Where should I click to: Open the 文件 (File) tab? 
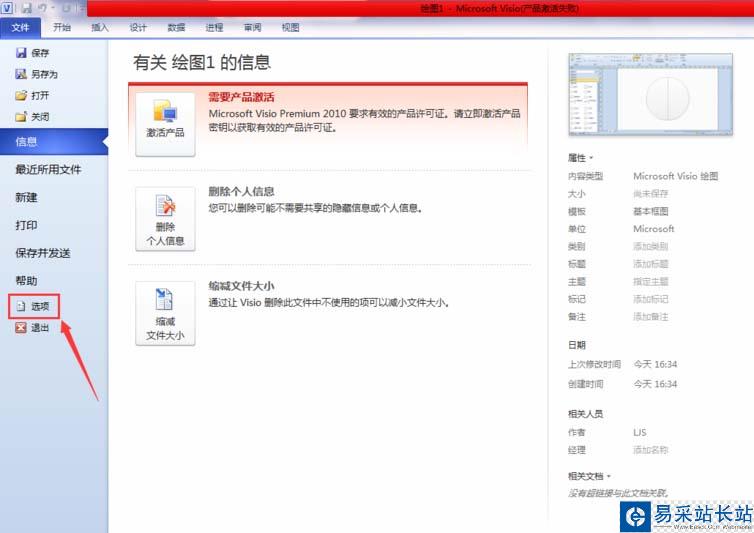pyautogui.click(x=20, y=27)
